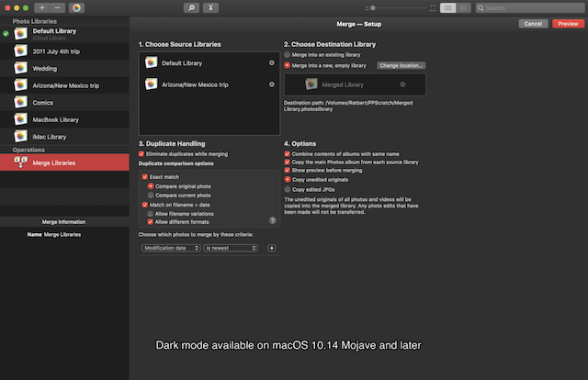Switch to grid view mode
Image resolution: width=588 pixels, height=380 pixels.
[x=447, y=7]
